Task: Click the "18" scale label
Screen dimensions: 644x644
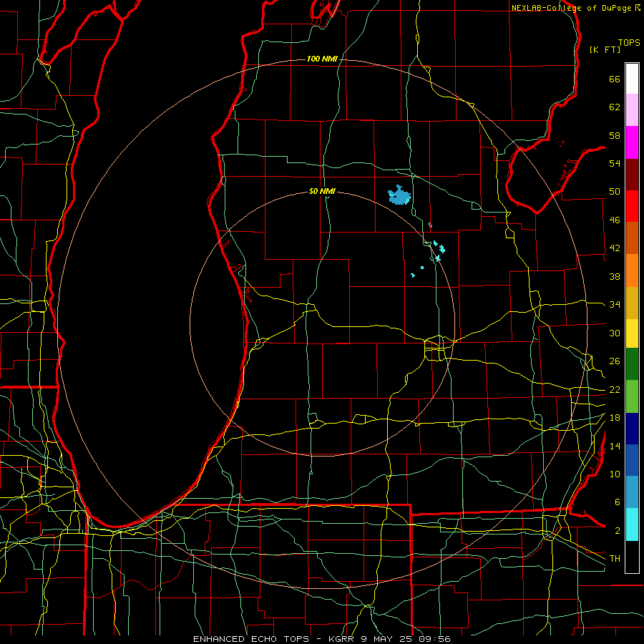Action: 615,418
